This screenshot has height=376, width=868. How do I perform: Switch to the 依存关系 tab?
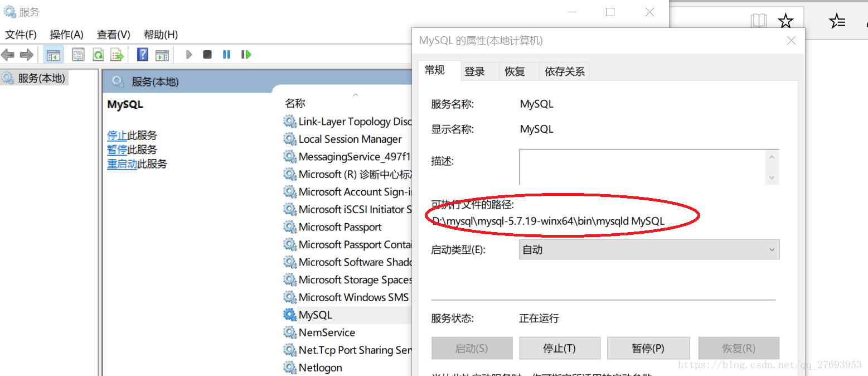tap(565, 71)
